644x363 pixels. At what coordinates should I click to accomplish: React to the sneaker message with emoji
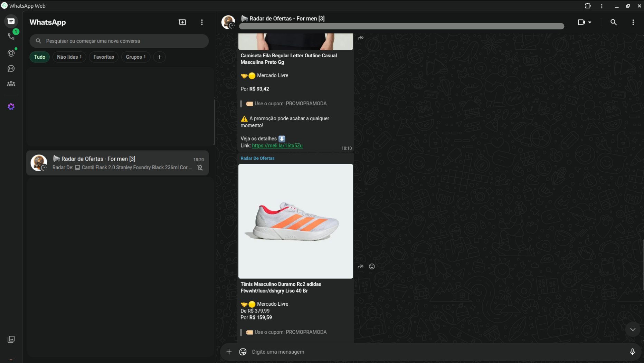pyautogui.click(x=372, y=266)
